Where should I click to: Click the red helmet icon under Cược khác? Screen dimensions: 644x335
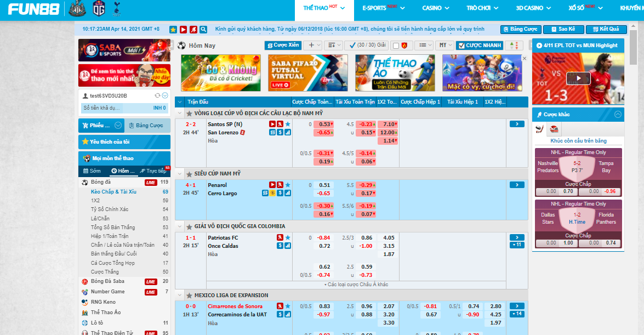pos(554,129)
